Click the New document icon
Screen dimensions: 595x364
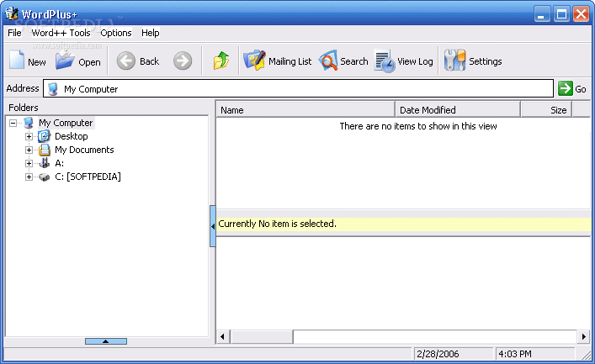(17, 61)
